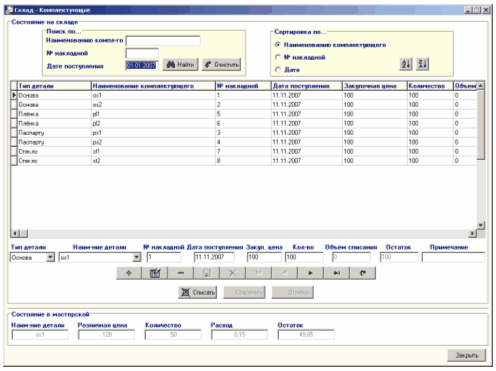Select the grid cell ps2

tap(153, 142)
